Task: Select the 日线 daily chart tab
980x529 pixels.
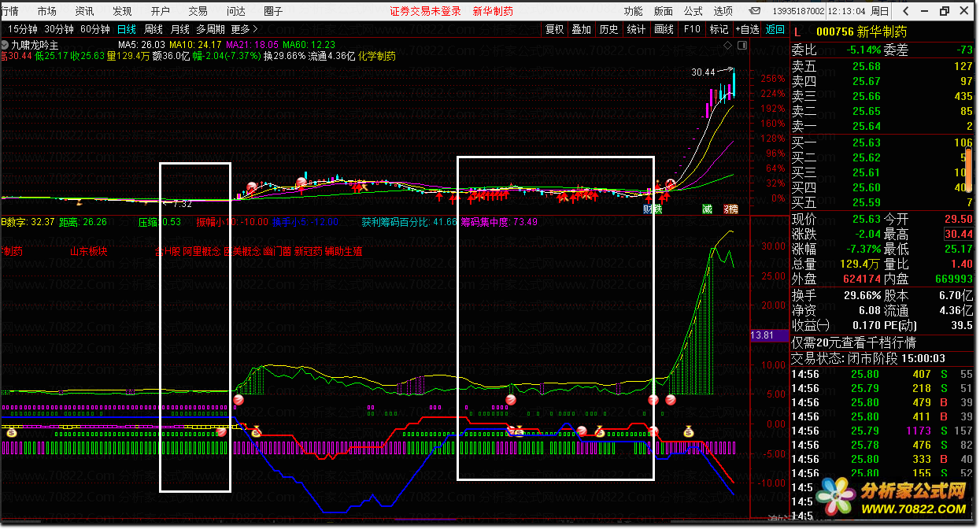Action: pyautogui.click(x=126, y=29)
